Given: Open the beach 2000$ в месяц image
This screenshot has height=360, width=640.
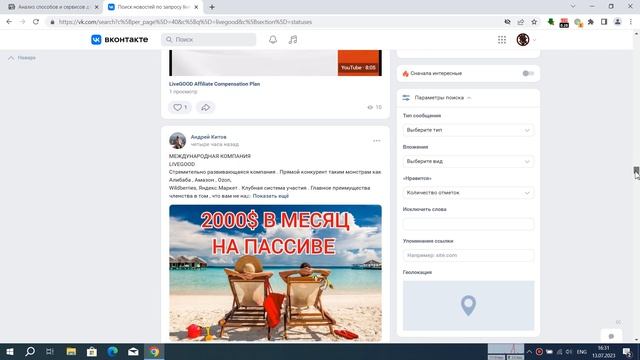Looking at the screenshot, I should coord(275,273).
